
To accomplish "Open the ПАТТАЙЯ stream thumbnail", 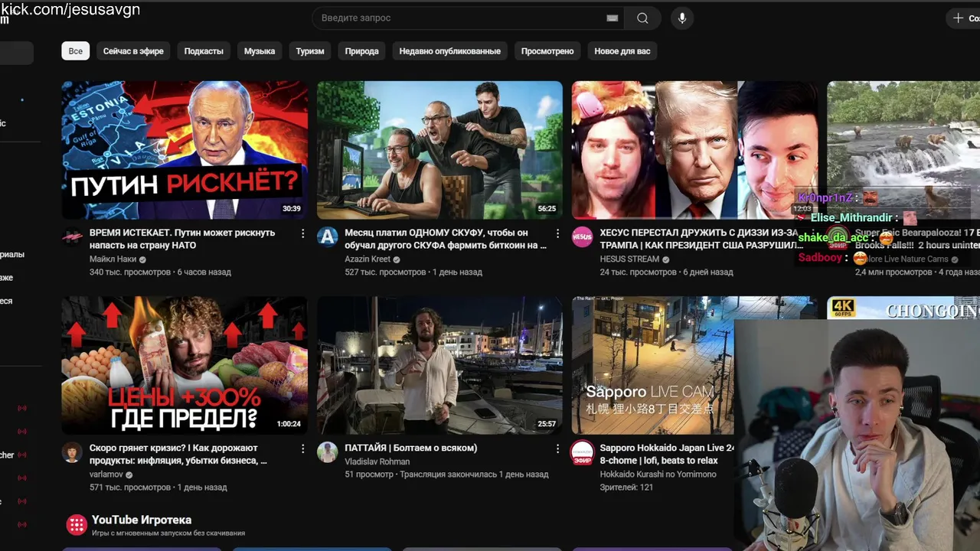I will pyautogui.click(x=439, y=366).
